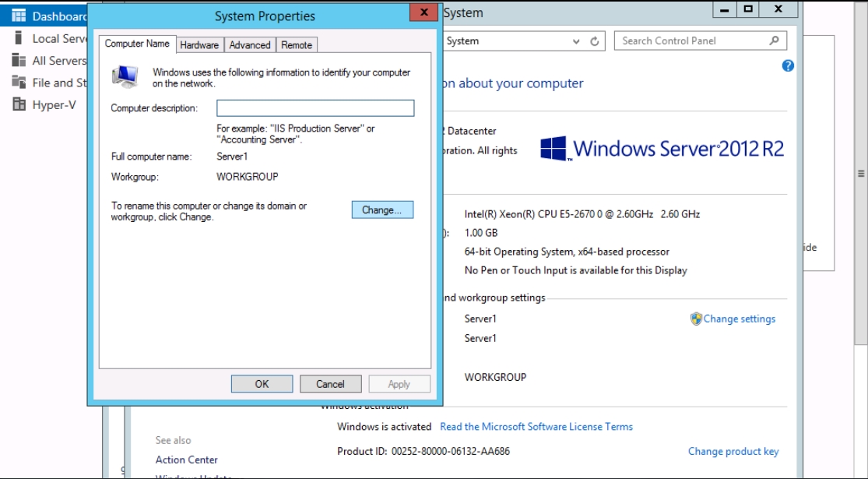Click No Pen or Touch Input text
Viewport: 868px width, 479px height.
pos(576,271)
